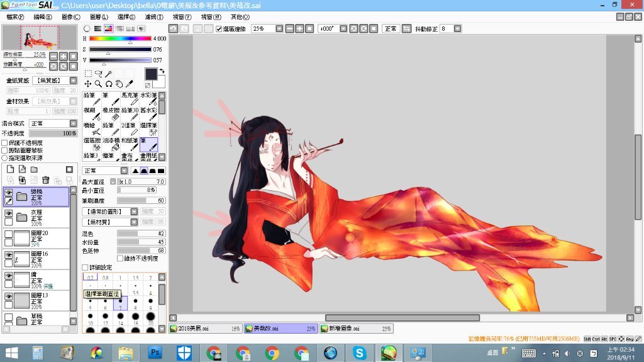Open brush blend mode 正常 dropdown
The image size is (644, 362).
pos(124,171)
